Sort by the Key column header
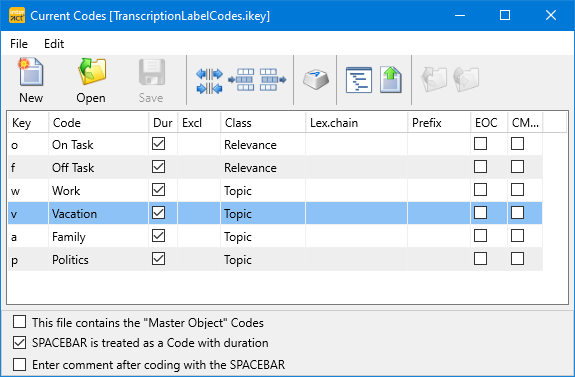 click(x=28, y=122)
